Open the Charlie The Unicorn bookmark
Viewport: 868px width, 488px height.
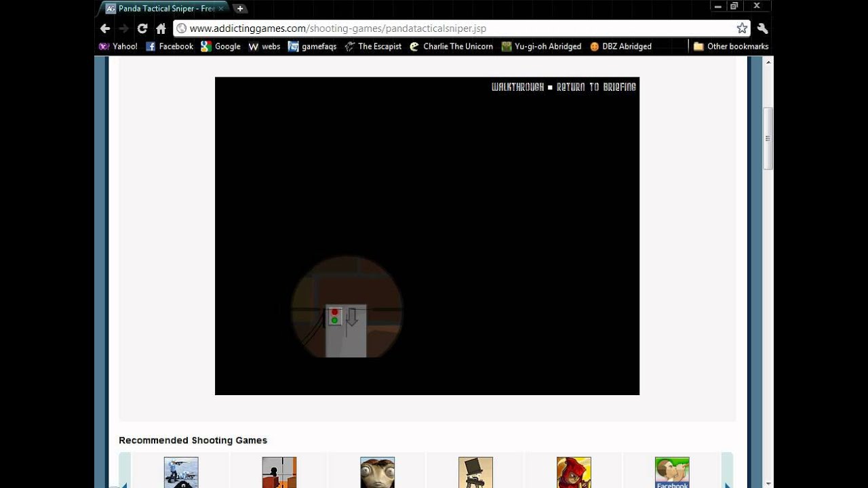[x=451, y=47]
